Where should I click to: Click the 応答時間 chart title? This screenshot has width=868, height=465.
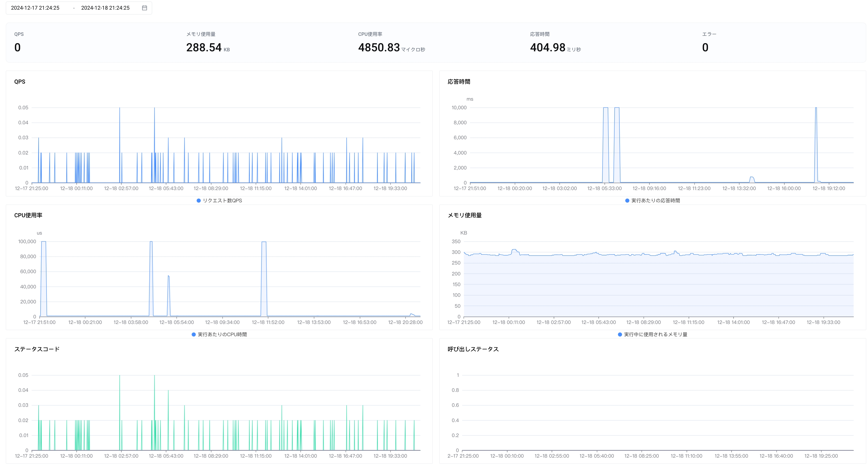pos(459,82)
